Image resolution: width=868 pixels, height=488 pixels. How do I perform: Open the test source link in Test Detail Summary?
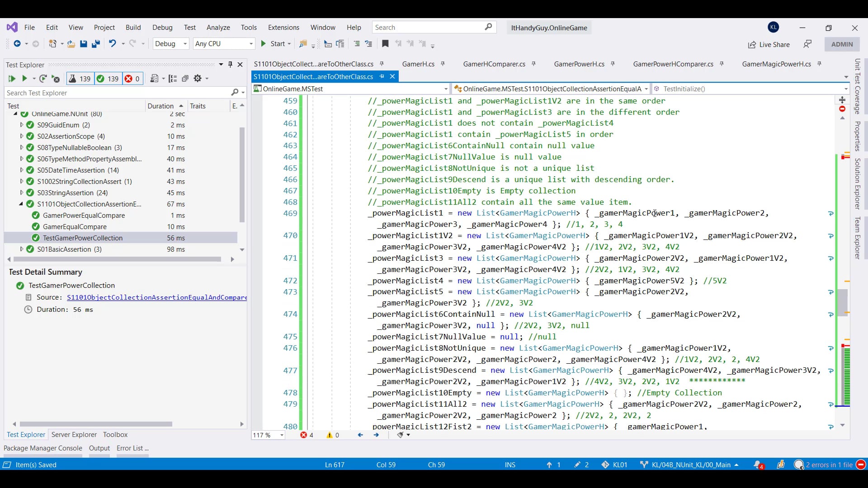point(156,297)
